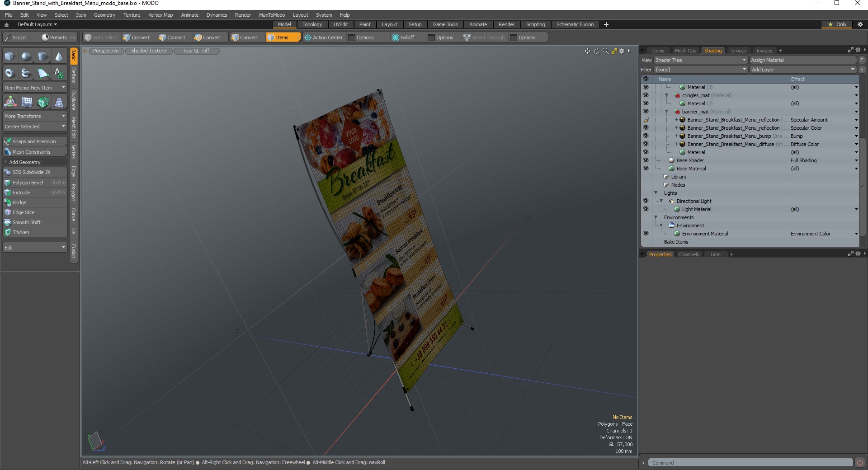Add a cone primitive
868x470 pixels.
pyautogui.click(x=59, y=56)
